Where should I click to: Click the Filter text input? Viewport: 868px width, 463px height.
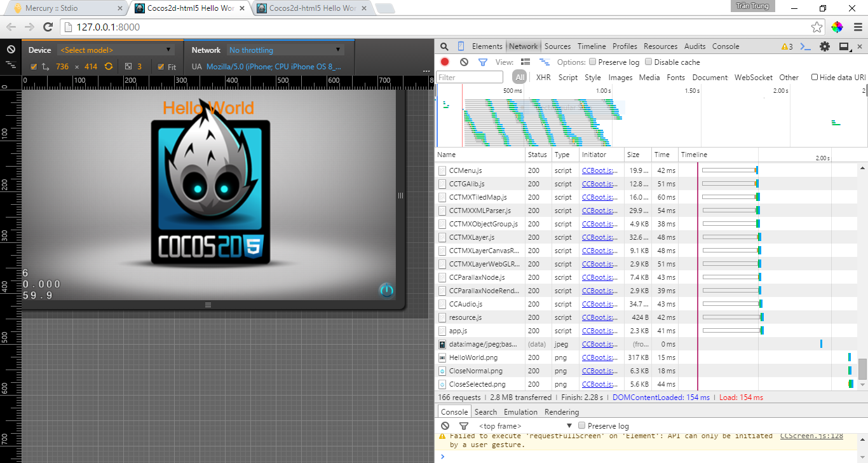[x=470, y=77]
